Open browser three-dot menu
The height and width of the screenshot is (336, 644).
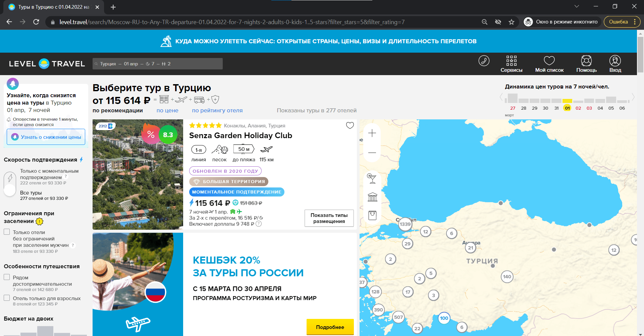click(x=635, y=22)
